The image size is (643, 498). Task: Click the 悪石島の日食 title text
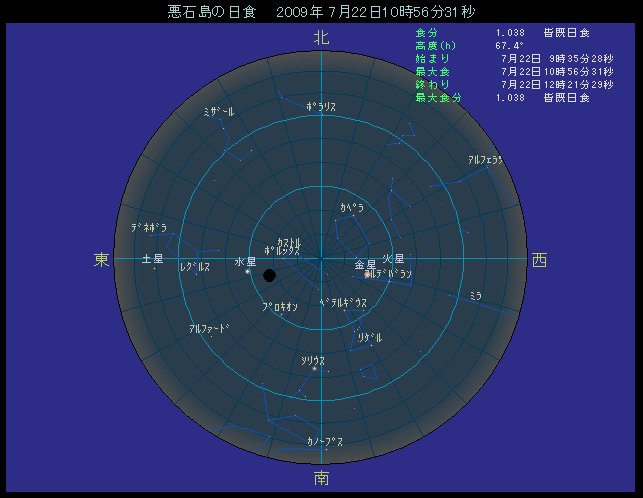click(212, 13)
